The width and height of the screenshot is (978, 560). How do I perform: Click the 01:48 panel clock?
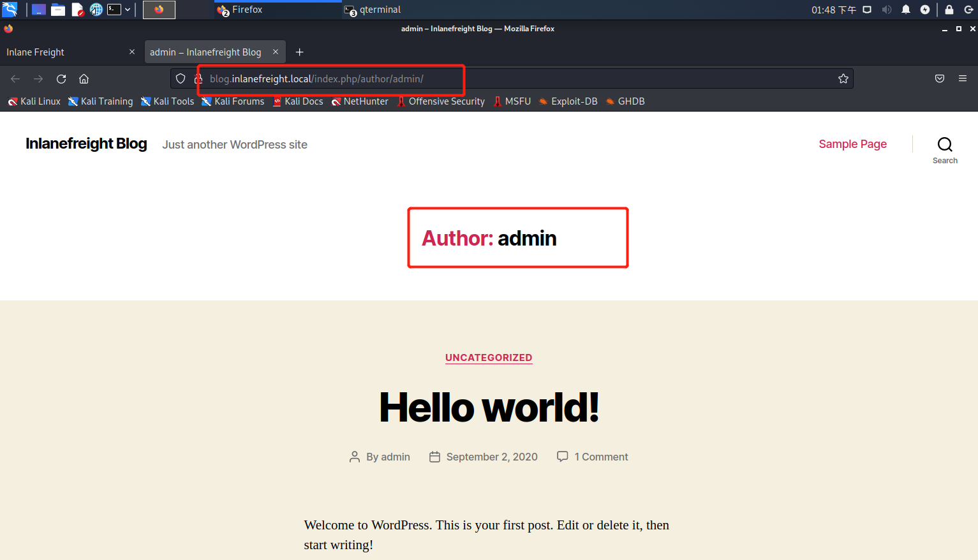(x=834, y=10)
